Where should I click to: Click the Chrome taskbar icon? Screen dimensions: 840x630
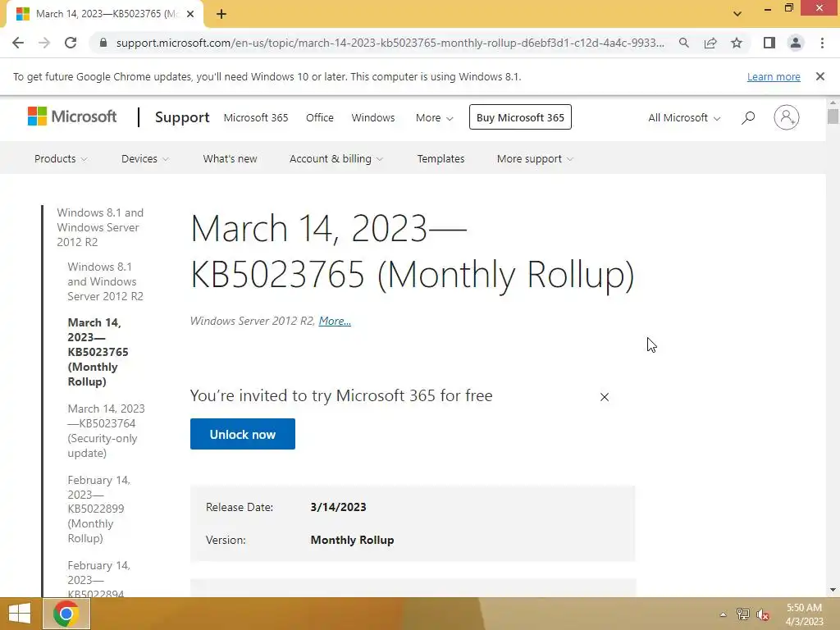point(66,614)
